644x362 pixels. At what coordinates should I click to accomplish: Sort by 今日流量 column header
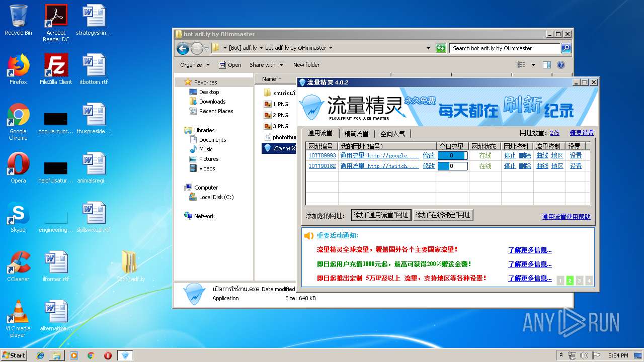(452, 146)
